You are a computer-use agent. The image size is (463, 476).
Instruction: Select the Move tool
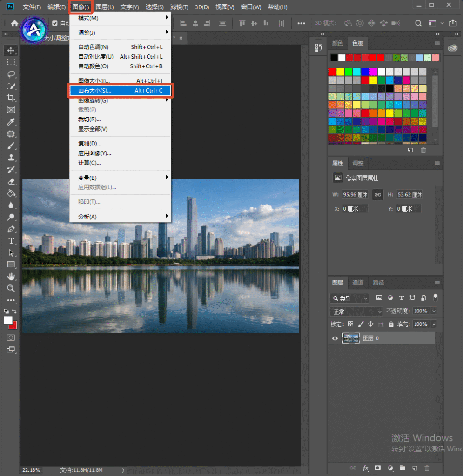point(11,50)
